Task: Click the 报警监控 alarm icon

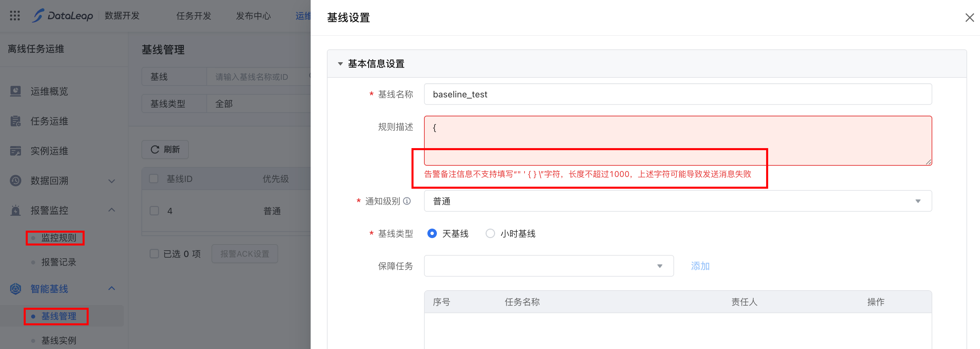Action: [x=15, y=210]
